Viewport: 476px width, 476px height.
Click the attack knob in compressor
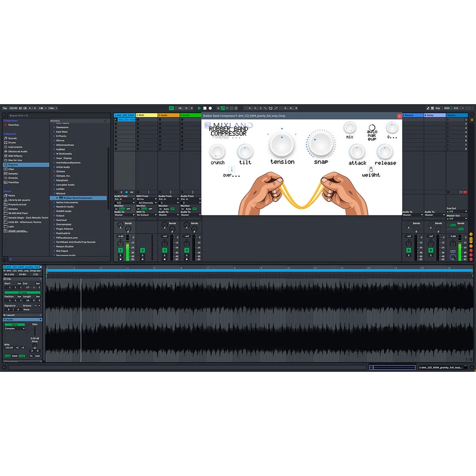coord(357,152)
